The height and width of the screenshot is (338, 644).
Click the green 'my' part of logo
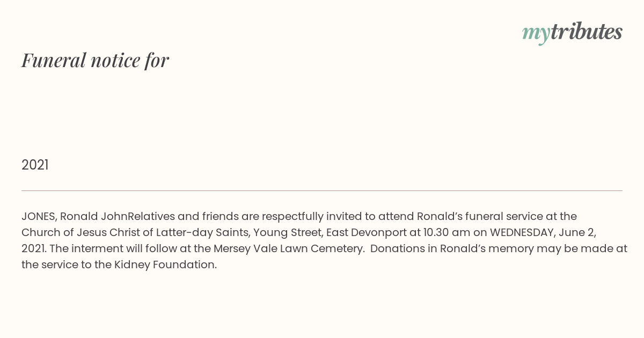tap(536, 34)
